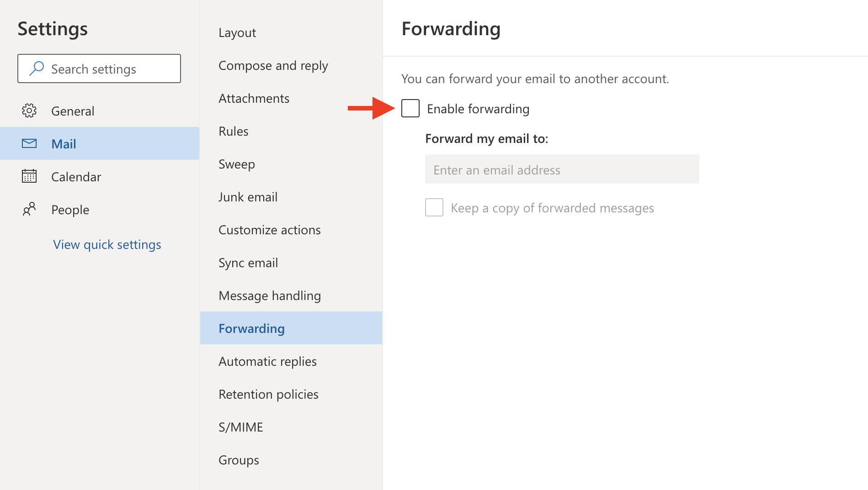Screen dimensions: 868x490
Task: Open the Attachments settings page
Action: click(x=291, y=98)
